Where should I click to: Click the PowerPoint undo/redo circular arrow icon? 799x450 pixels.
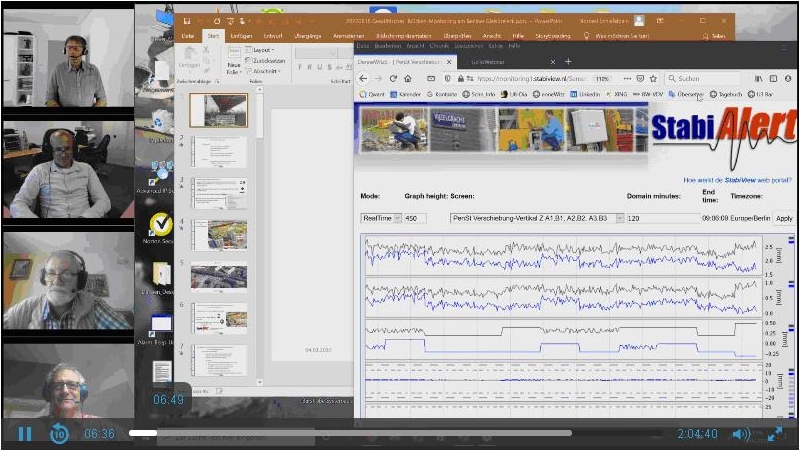point(217,21)
